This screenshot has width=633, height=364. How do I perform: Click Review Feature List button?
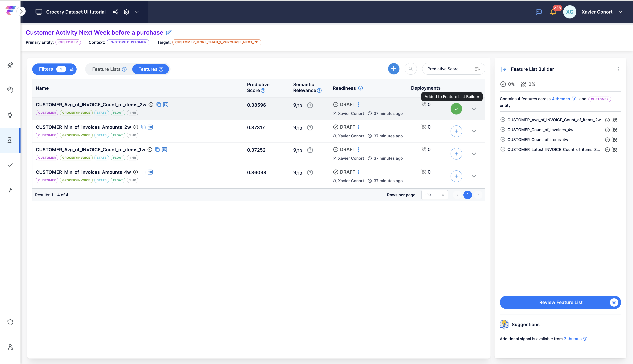tap(560, 302)
